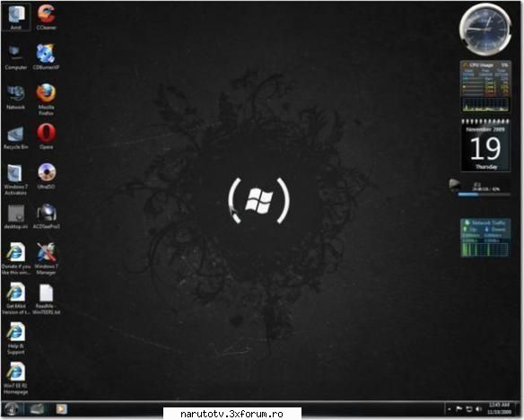524x420 pixels.
Task: Click the drive usage bar gadget
Action: coord(480,189)
